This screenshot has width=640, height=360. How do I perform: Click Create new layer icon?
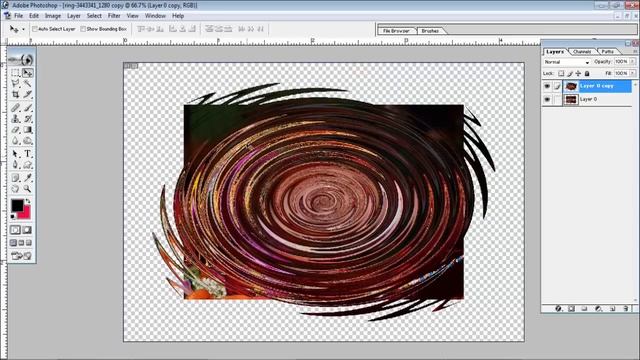tap(612, 309)
